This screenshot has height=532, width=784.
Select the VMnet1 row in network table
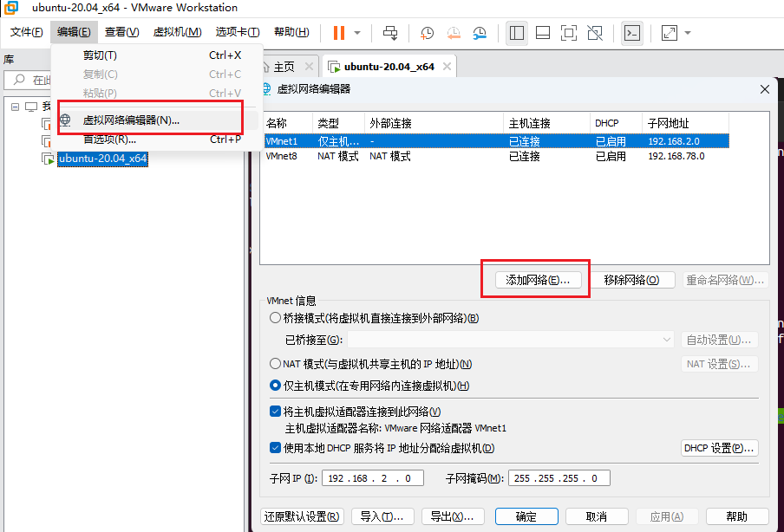[496, 141]
